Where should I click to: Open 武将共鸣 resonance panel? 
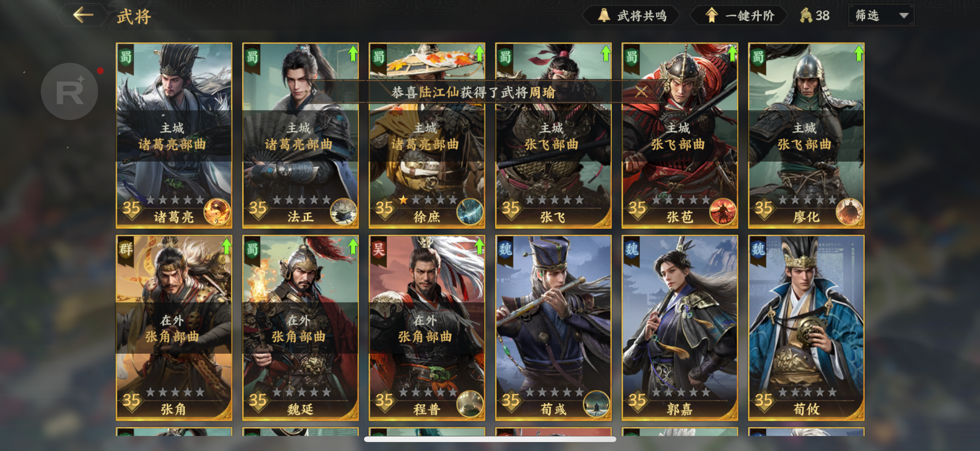pyautogui.click(x=632, y=16)
